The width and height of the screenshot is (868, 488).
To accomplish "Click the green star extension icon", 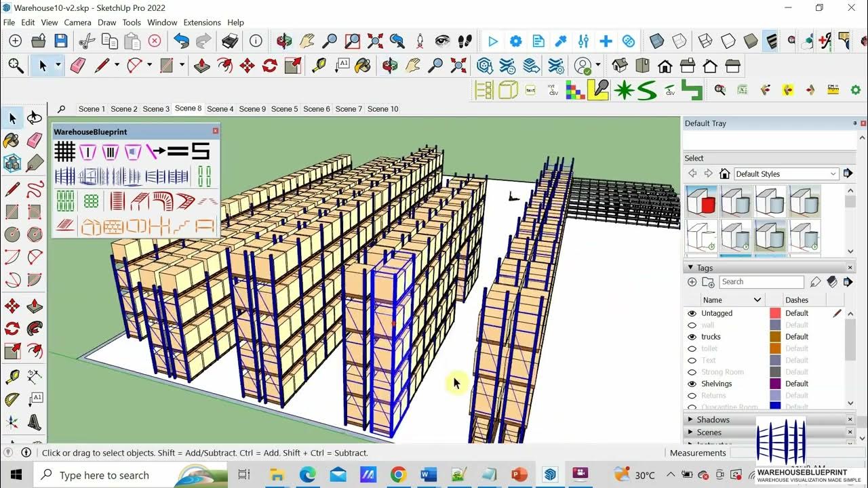I will (623, 89).
